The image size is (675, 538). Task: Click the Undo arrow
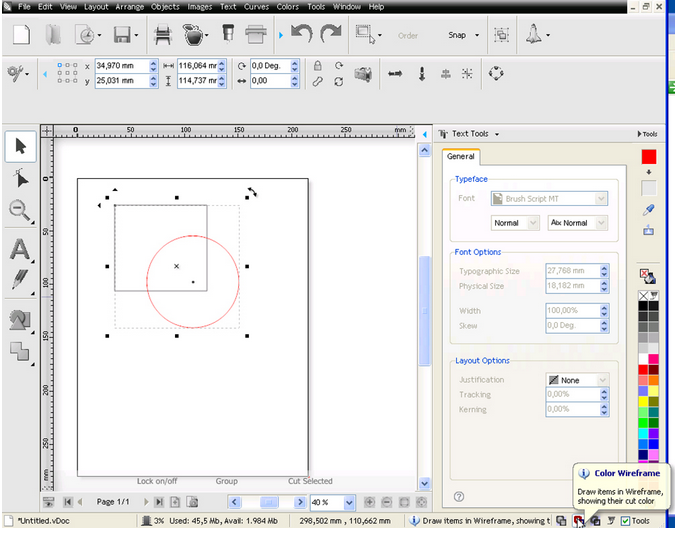301,34
